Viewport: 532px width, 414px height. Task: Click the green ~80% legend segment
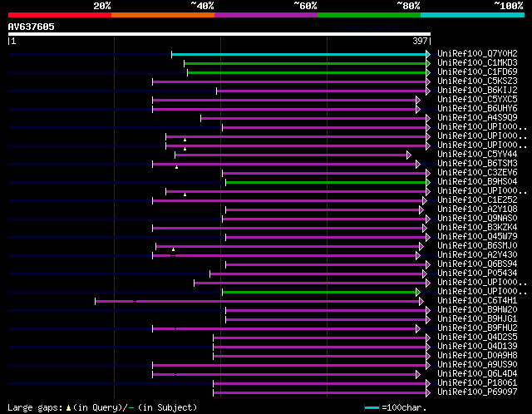pos(369,15)
